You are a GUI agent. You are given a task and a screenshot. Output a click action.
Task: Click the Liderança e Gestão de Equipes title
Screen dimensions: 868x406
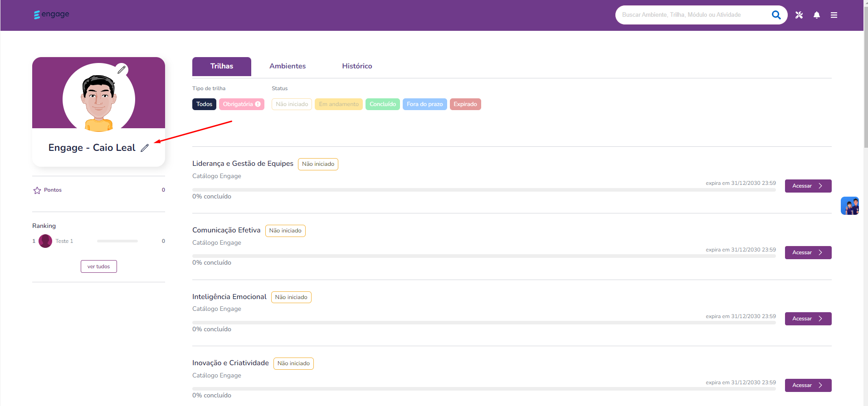click(243, 164)
